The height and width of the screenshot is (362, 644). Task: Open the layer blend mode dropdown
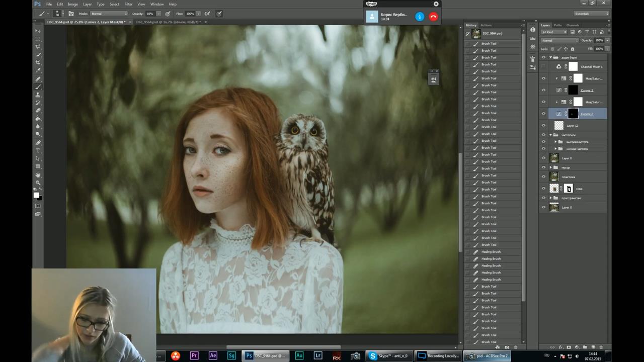[560, 40]
